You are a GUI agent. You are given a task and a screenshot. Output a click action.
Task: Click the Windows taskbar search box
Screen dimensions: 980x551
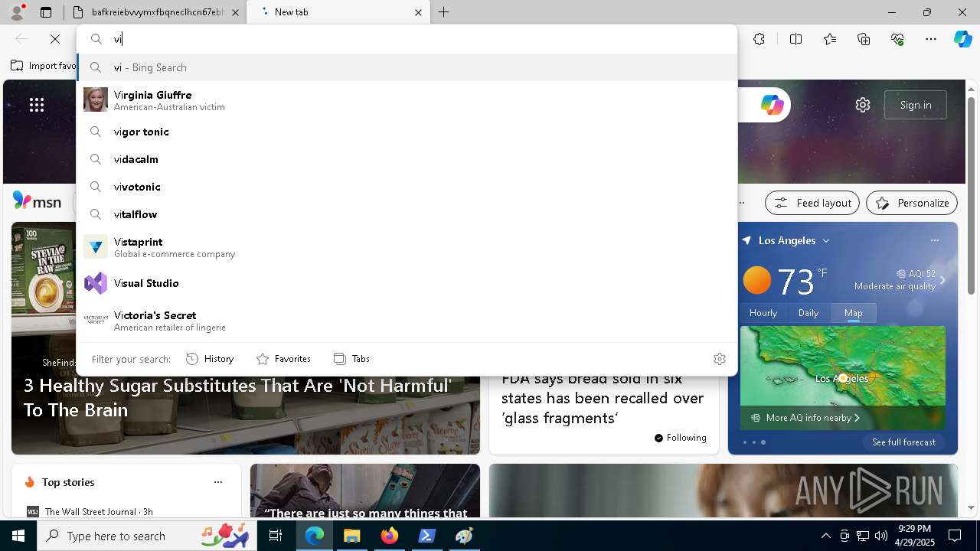coord(146,536)
